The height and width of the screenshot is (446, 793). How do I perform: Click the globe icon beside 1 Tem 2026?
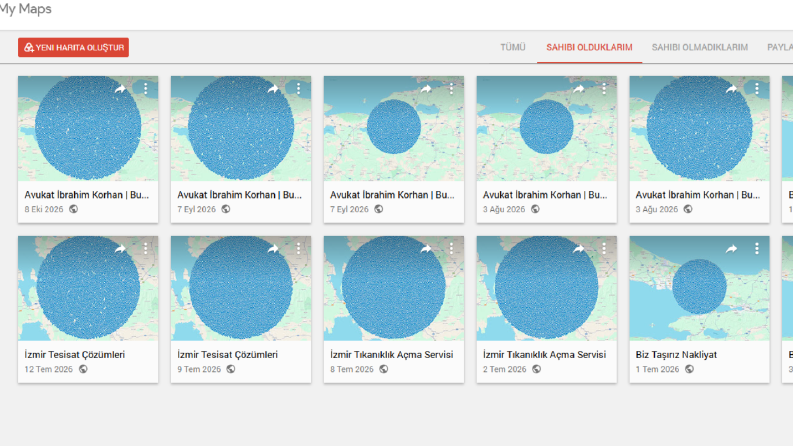[x=689, y=369]
